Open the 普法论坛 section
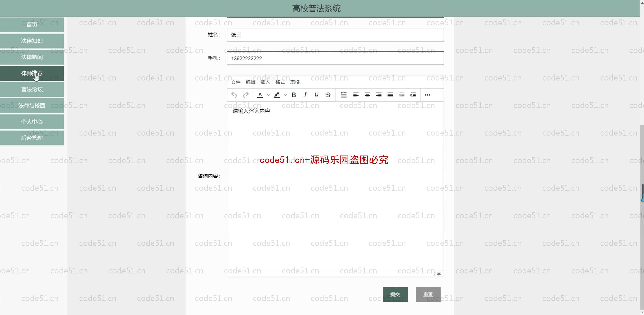The height and width of the screenshot is (315, 644). (x=32, y=89)
